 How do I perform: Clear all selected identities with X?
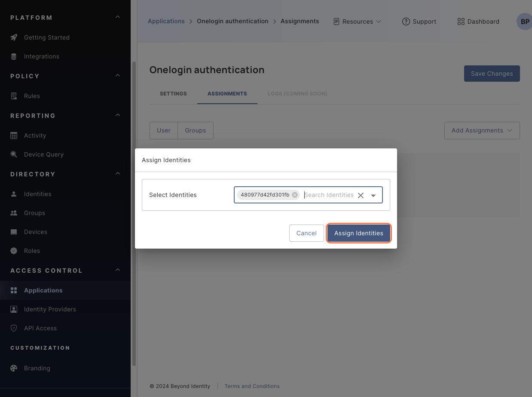point(361,195)
